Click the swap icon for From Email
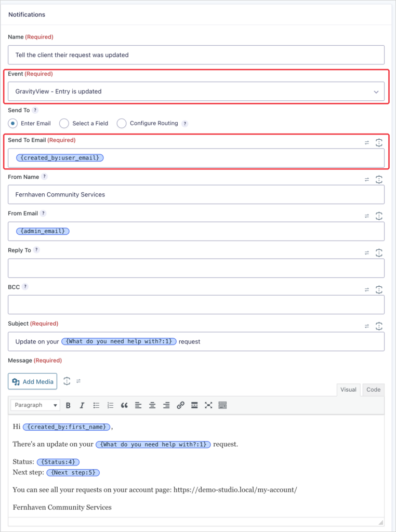 click(x=367, y=216)
